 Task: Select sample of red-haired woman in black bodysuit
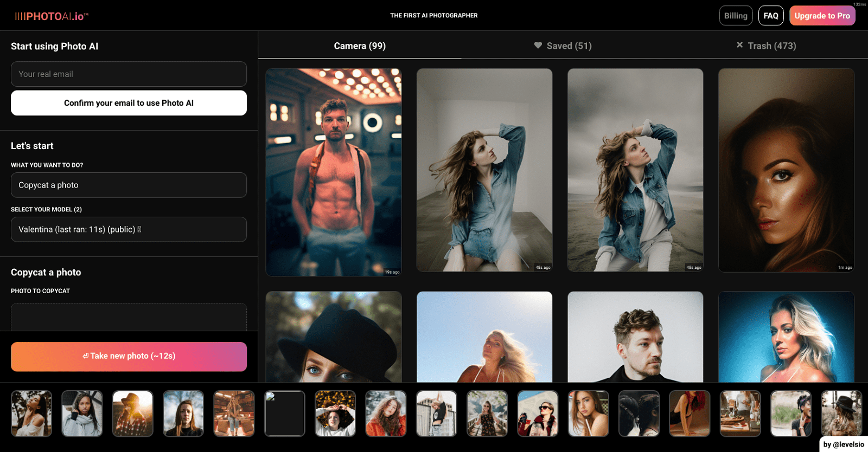pyautogui.click(x=690, y=414)
